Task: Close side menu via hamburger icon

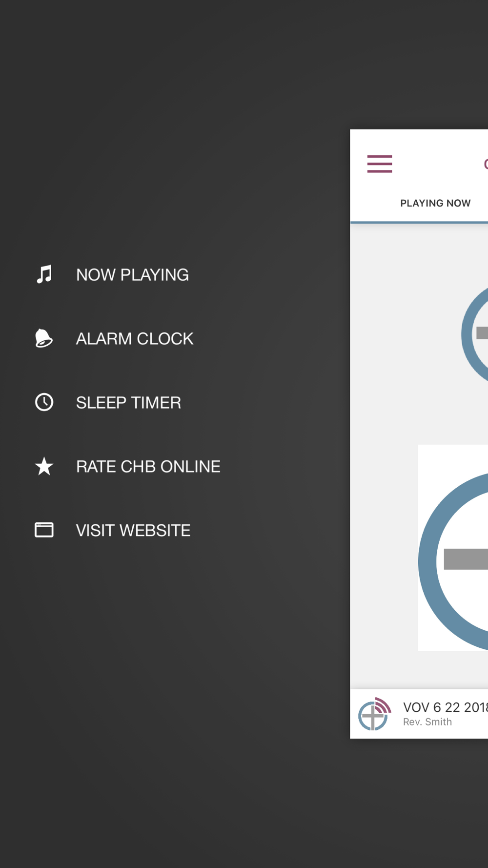Action: click(x=380, y=164)
